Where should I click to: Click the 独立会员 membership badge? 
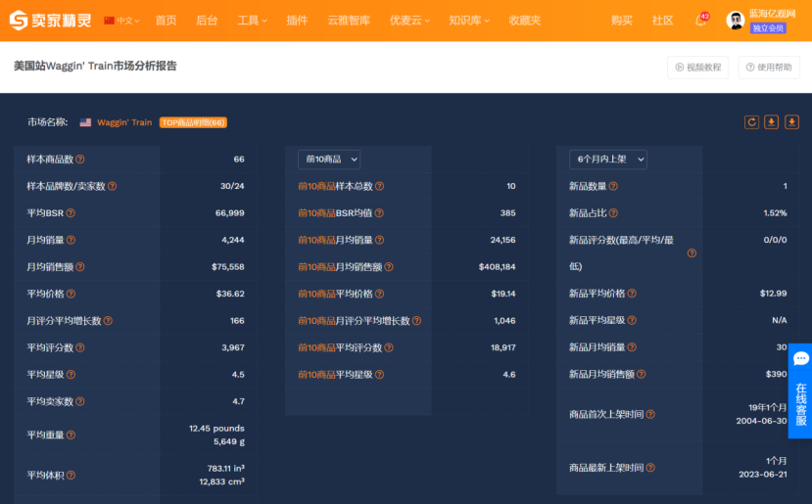[x=768, y=28]
